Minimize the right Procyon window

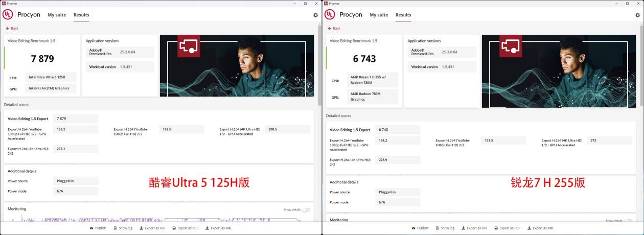[616, 3]
